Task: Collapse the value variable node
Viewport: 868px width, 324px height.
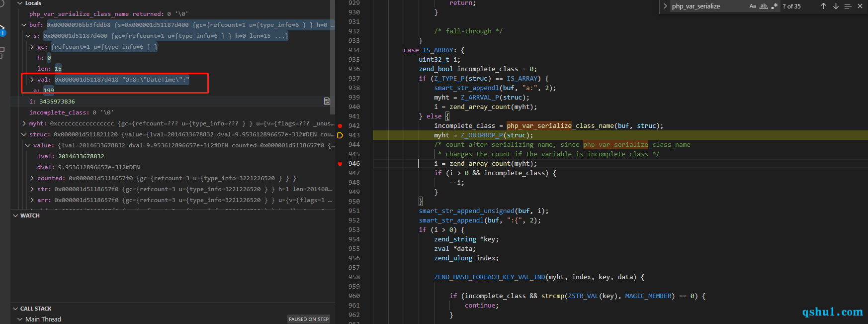Action: click(x=28, y=145)
